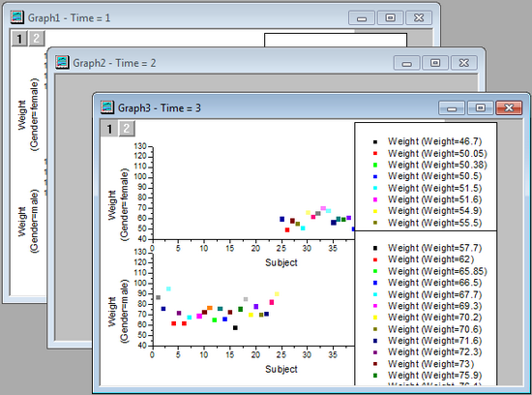Maximize the Graph1 window
Viewport: 532px width, 395px height.
click(390, 17)
